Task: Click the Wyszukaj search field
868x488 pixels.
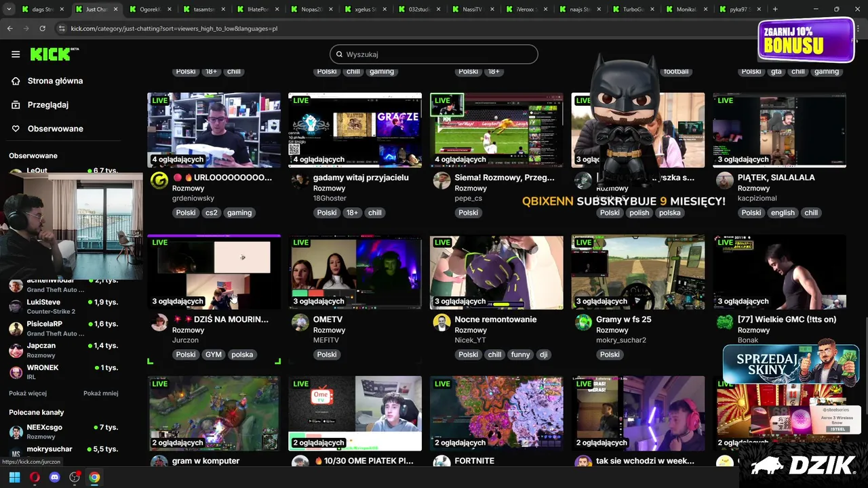Action: pos(434,54)
